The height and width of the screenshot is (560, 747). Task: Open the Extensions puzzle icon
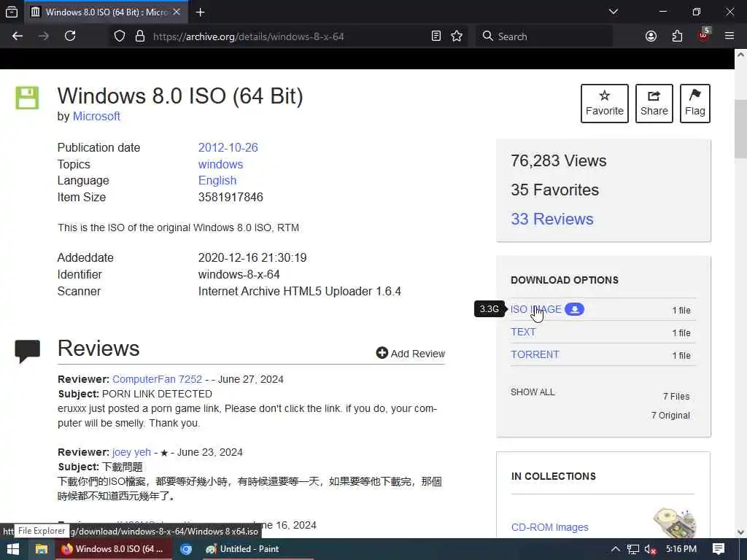677,36
